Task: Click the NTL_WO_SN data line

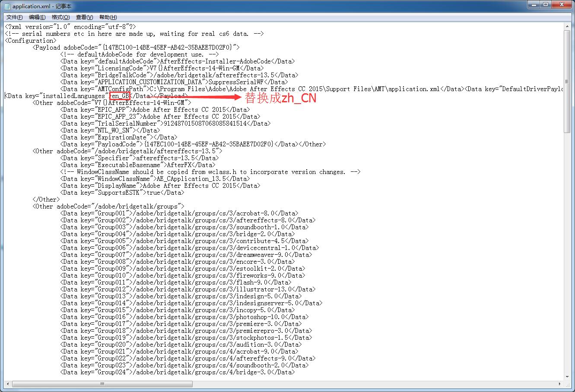Action: coord(110,130)
